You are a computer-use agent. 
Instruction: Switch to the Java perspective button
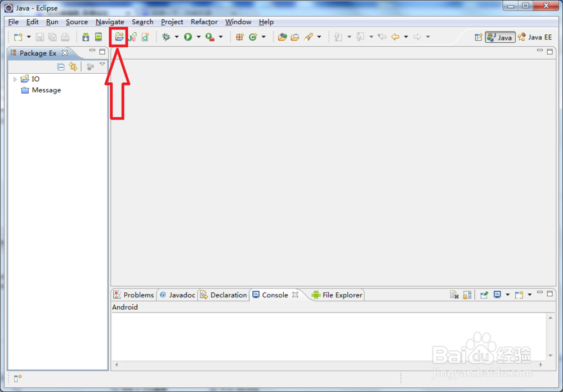point(500,37)
